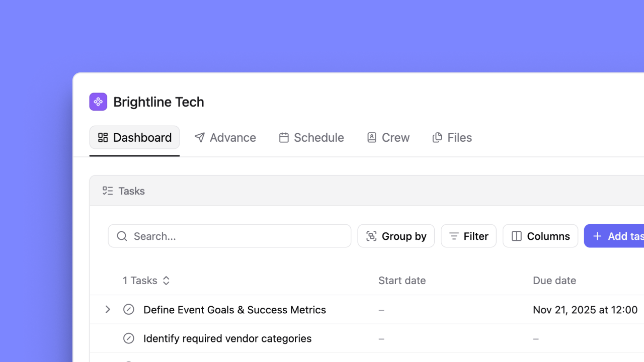The height and width of the screenshot is (362, 644).
Task: Click inside the Search field
Action: tap(229, 236)
